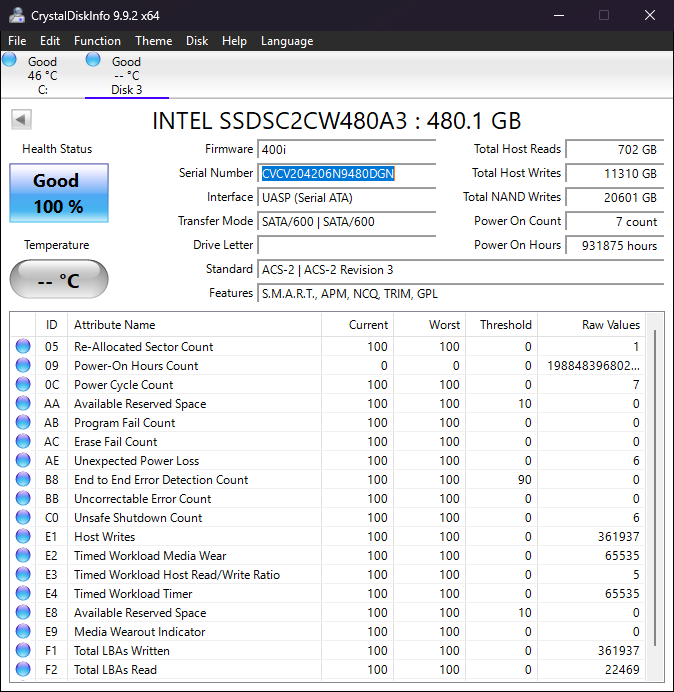Click status orb for Program Fail Count
The height and width of the screenshot is (692, 674).
click(23, 422)
